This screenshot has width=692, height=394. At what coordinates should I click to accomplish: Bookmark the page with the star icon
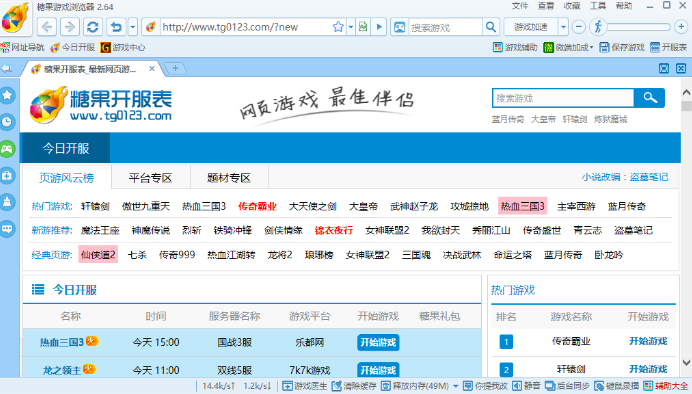point(338,27)
